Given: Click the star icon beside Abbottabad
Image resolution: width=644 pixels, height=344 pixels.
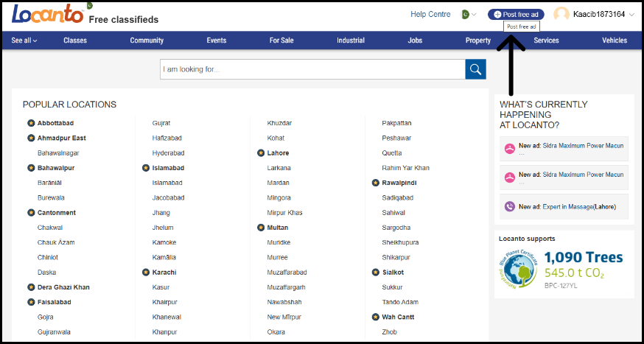Looking at the screenshot, I should tap(31, 123).
